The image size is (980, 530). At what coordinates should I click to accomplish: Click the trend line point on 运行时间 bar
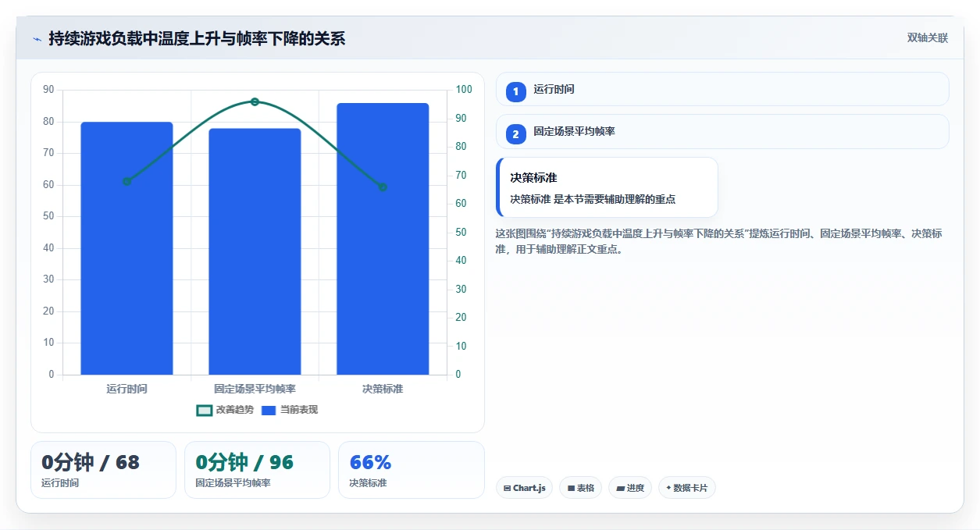[127, 181]
